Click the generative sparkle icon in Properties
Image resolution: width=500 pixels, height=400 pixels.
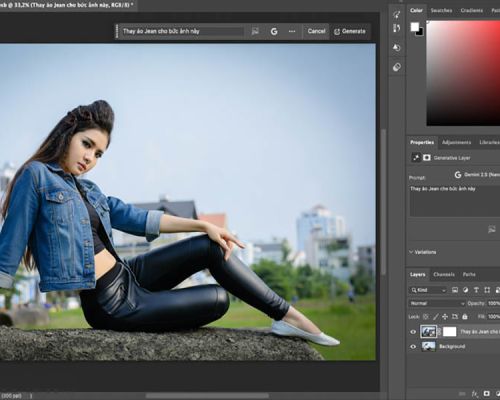click(x=416, y=158)
